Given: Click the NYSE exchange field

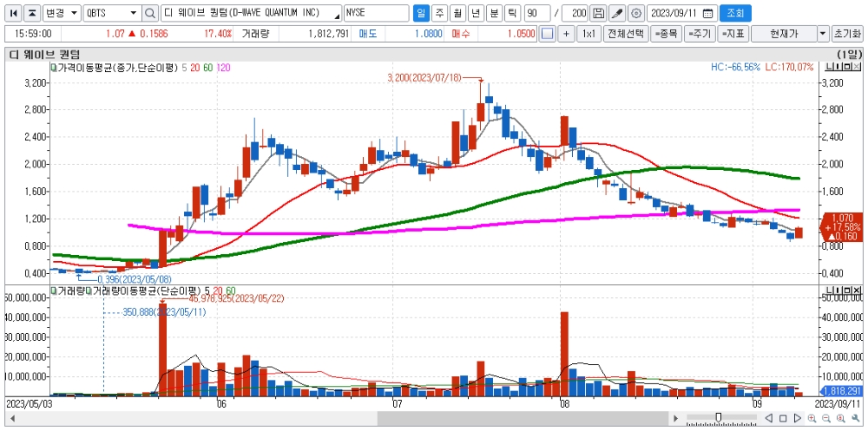Looking at the screenshot, I should [377, 13].
